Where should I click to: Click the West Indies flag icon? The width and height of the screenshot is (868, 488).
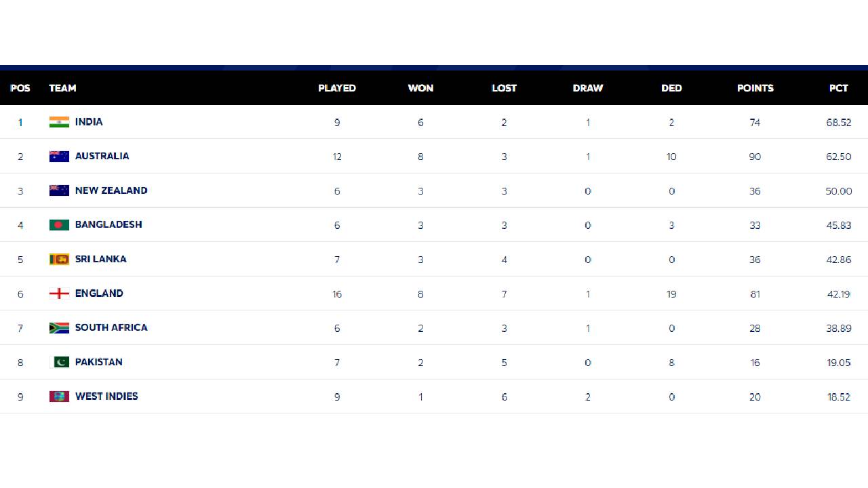click(x=59, y=396)
